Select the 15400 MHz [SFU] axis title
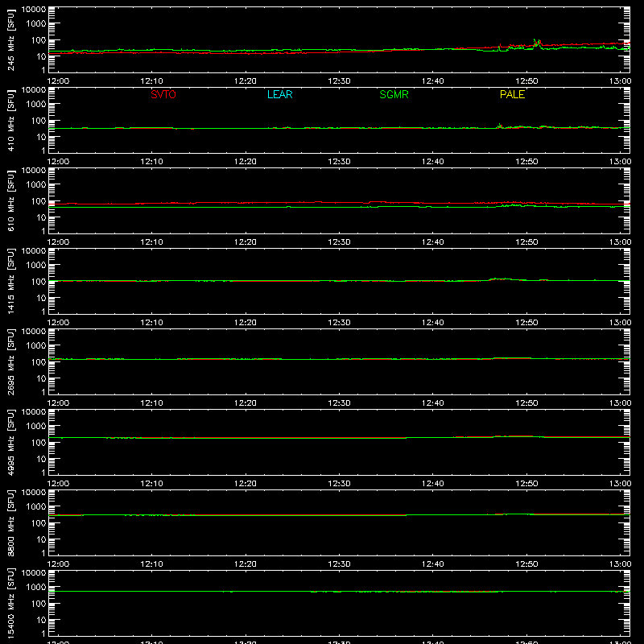Viewport: 644px width, 644px height. 11,604
